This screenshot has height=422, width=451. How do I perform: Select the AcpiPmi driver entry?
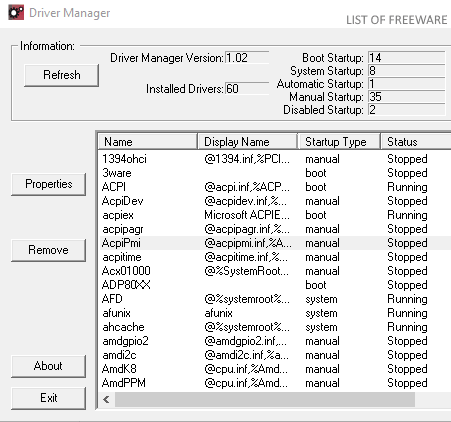pyautogui.click(x=275, y=243)
